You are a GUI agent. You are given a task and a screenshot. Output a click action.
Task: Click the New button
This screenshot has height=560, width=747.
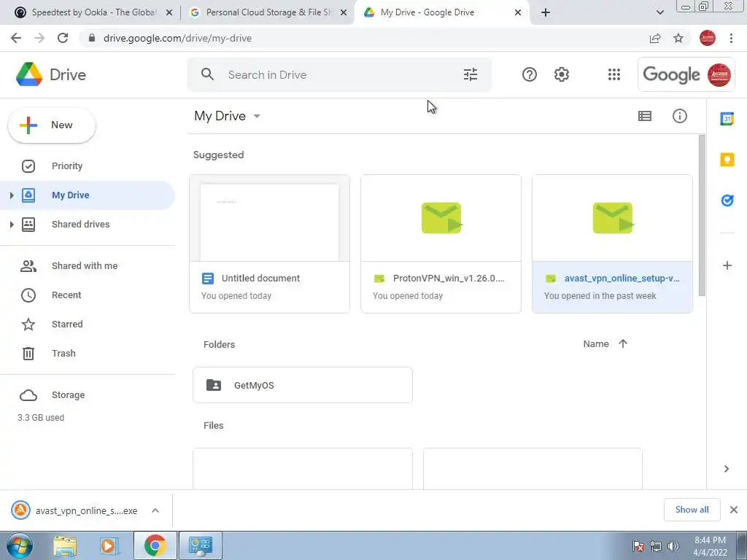click(x=52, y=125)
